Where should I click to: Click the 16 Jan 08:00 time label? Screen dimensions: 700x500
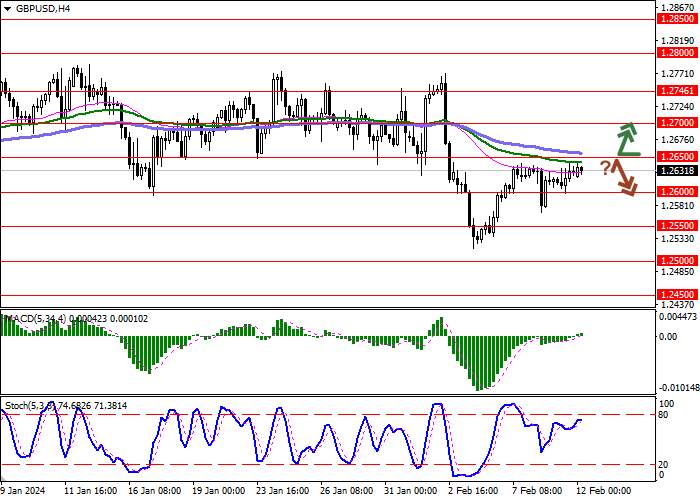[155, 491]
